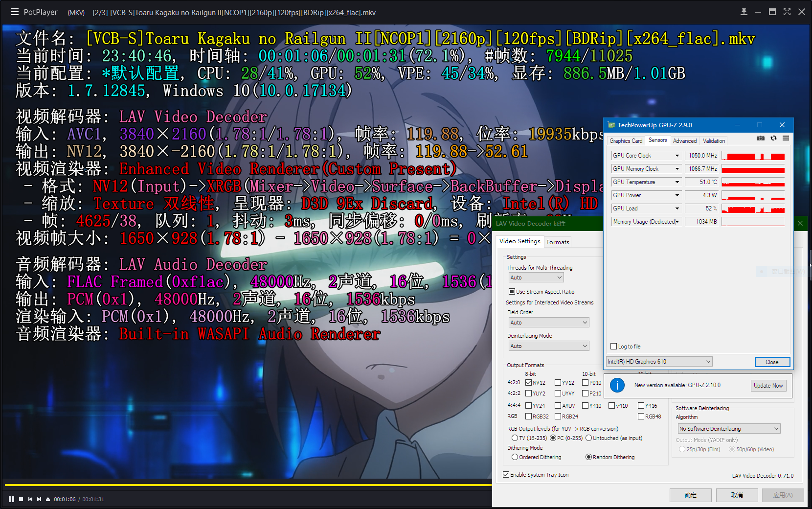This screenshot has height=509, width=812.
Task: Expand the GPU Temperature sensor dropdown
Action: click(x=677, y=182)
